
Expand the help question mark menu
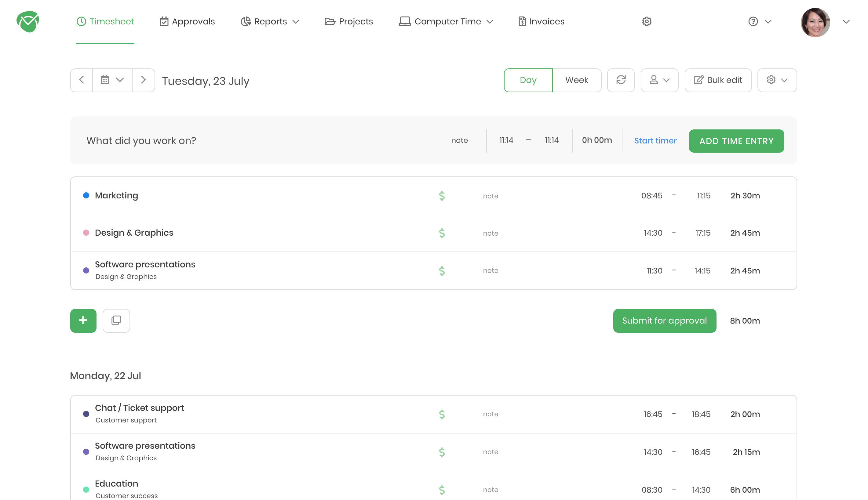[x=768, y=21]
